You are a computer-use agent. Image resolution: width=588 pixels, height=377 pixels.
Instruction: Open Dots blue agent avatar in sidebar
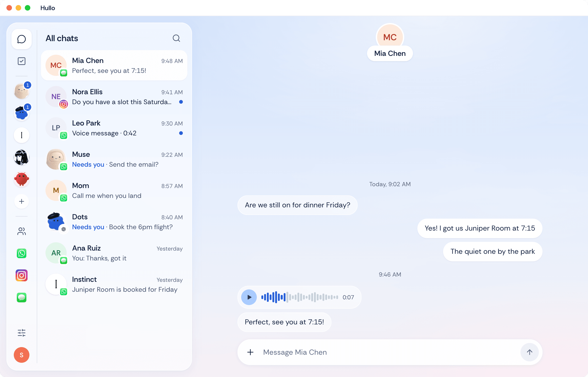(22, 113)
